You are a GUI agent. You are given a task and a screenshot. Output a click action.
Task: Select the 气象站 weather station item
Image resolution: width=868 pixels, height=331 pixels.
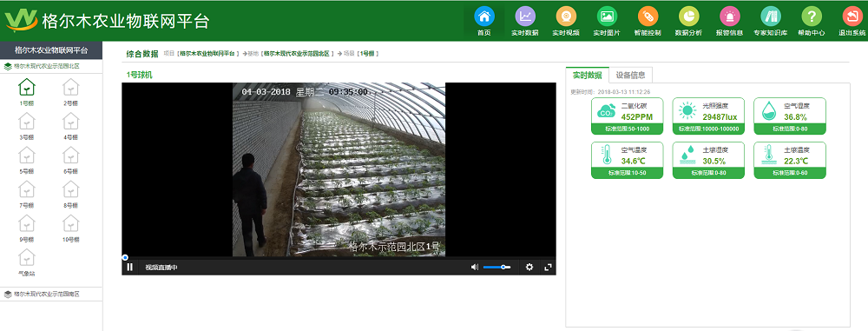click(27, 263)
